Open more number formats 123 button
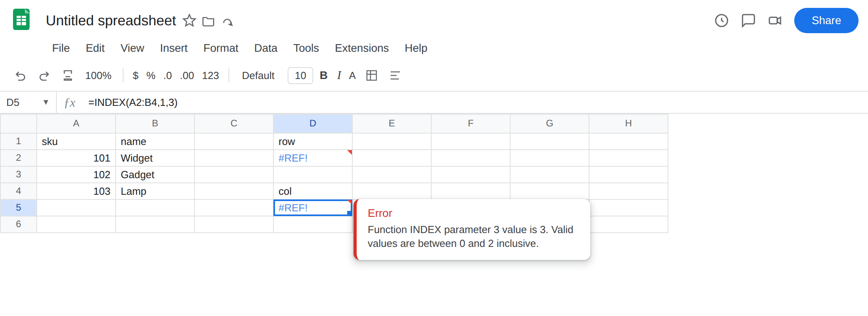Viewport: 868px width, 316px height. [x=210, y=75]
